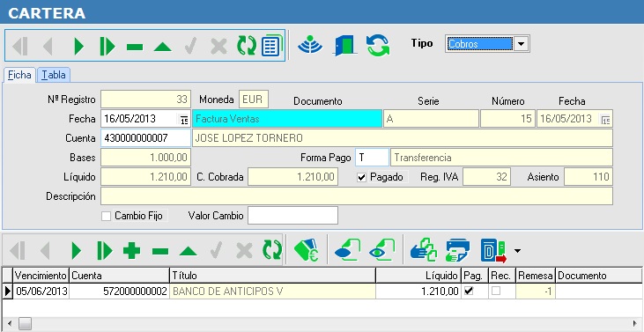Select grid cell showing 1.210,00

(x=418, y=291)
